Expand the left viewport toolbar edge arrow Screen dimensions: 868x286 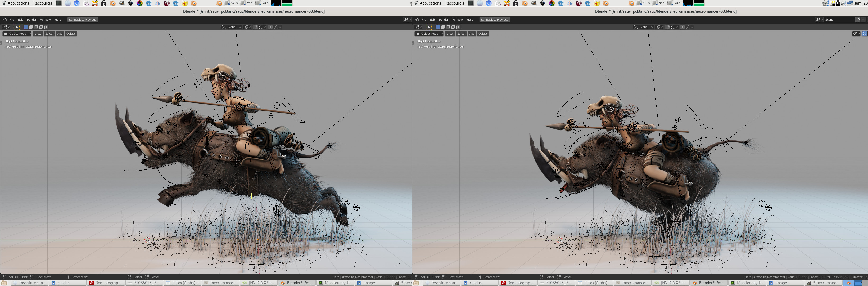(x=1, y=43)
